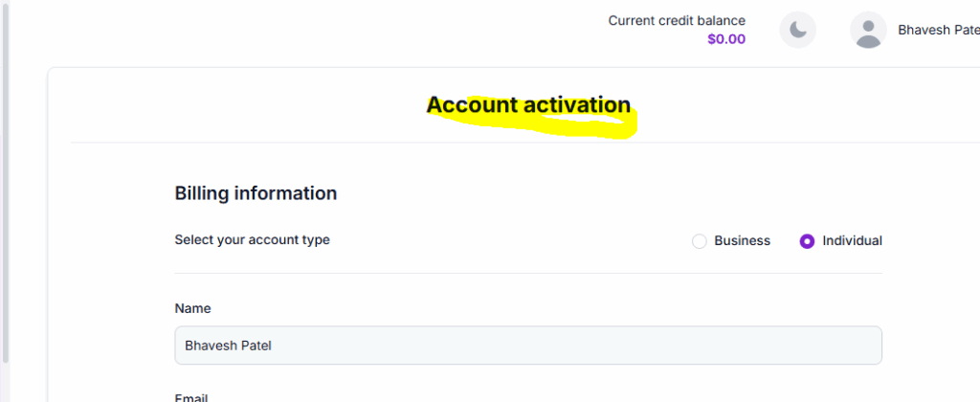The height and width of the screenshot is (402, 980).
Task: Click the 'Select your account type' label
Action: [x=252, y=240]
